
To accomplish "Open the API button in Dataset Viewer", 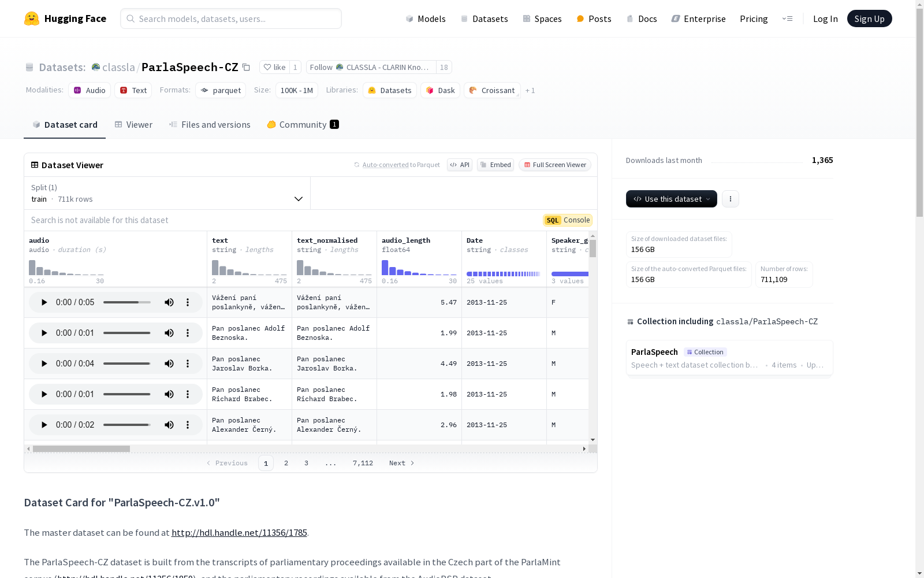I will [x=460, y=165].
